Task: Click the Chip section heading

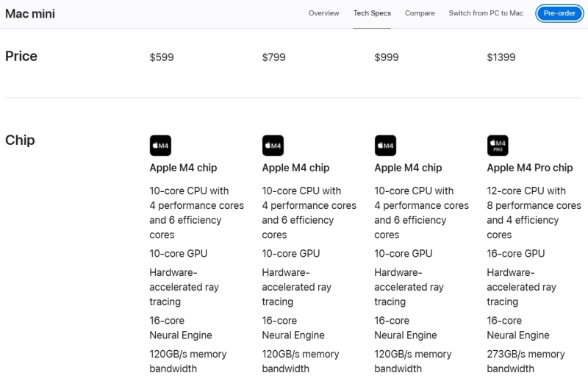Action: pyautogui.click(x=20, y=141)
